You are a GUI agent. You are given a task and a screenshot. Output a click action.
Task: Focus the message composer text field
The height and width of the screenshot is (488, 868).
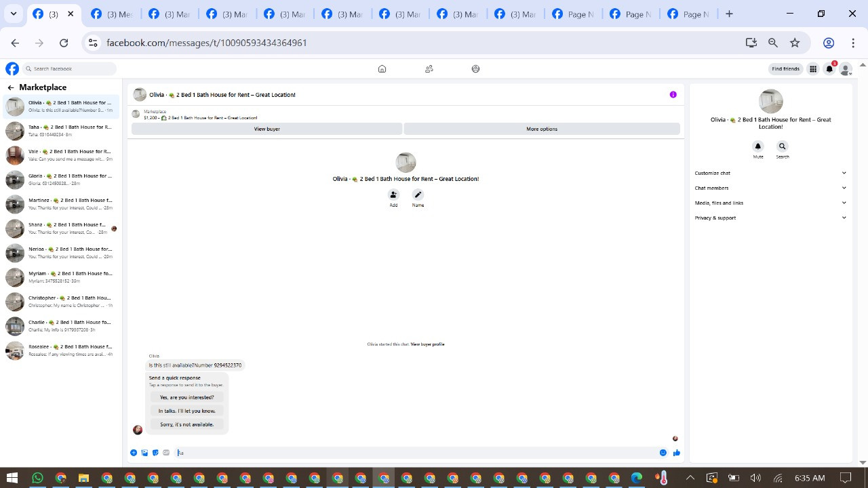tap(415, 453)
